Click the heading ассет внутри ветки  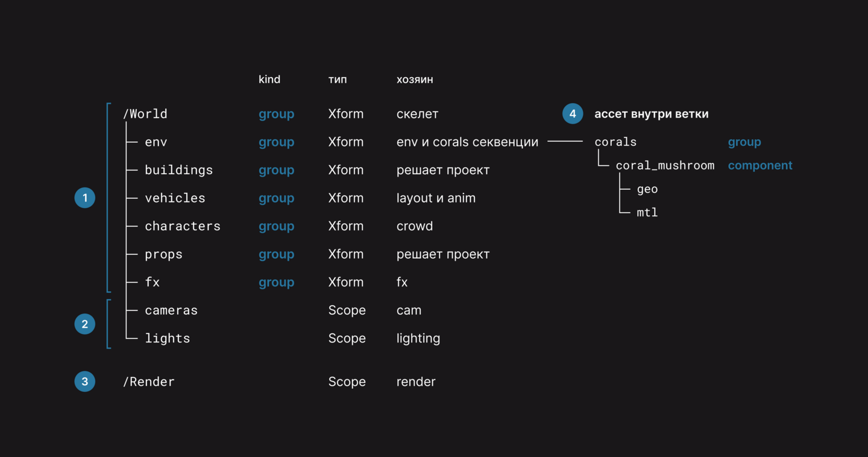(x=652, y=114)
